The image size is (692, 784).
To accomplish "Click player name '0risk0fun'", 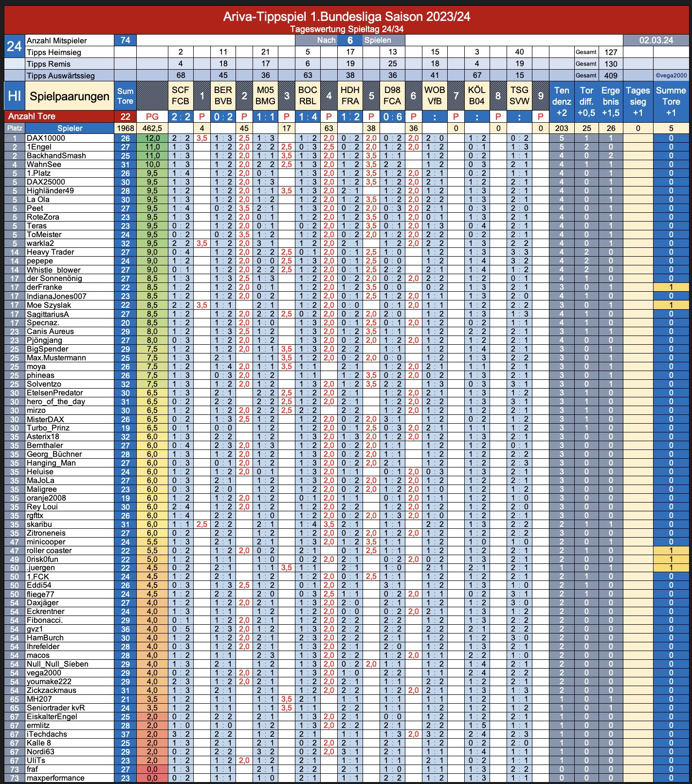I will (x=42, y=559).
